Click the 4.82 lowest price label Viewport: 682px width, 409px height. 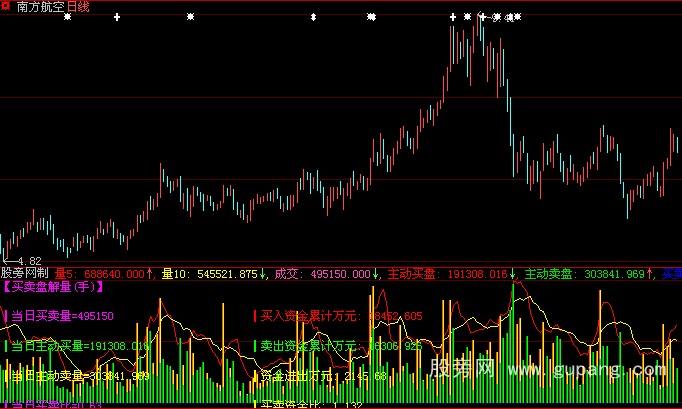(x=30, y=261)
